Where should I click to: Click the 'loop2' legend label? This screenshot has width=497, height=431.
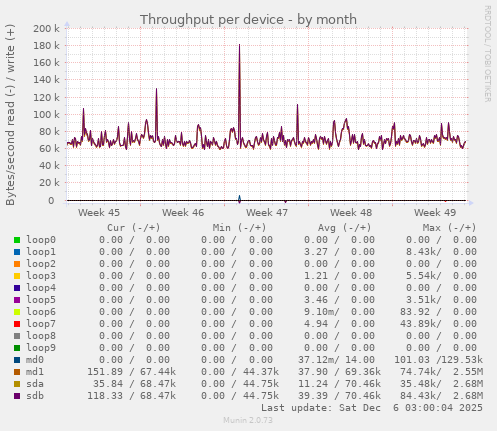[x=41, y=264]
